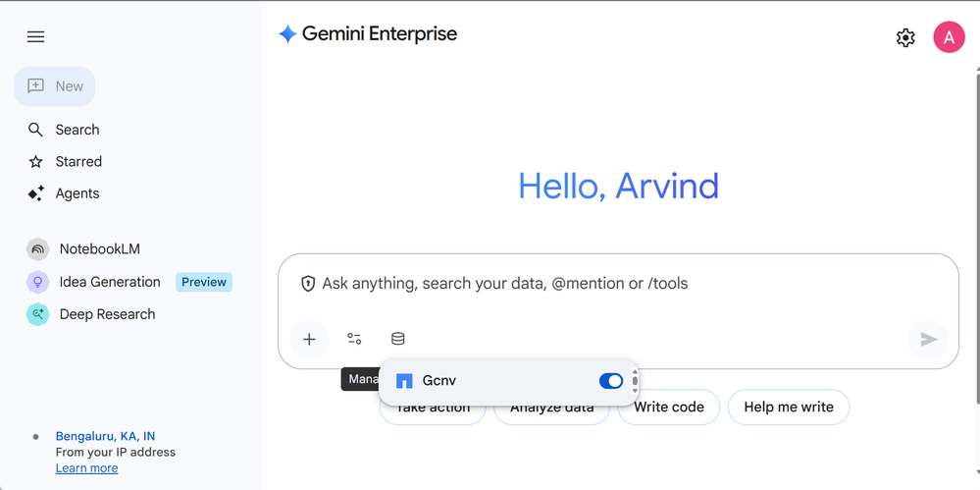Image resolution: width=980 pixels, height=490 pixels.
Task: Open settings via gear icon
Action: click(x=905, y=37)
